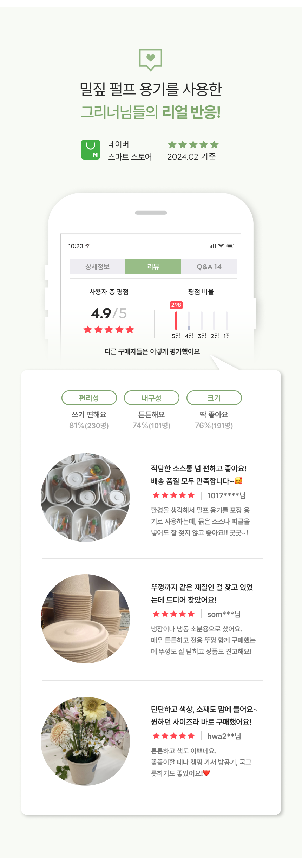Screen dimensions: 302x868
Task: Click the cellular signal bars icon
Action: tap(212, 246)
